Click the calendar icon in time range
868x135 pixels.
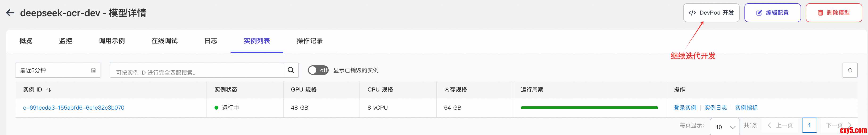(93, 71)
